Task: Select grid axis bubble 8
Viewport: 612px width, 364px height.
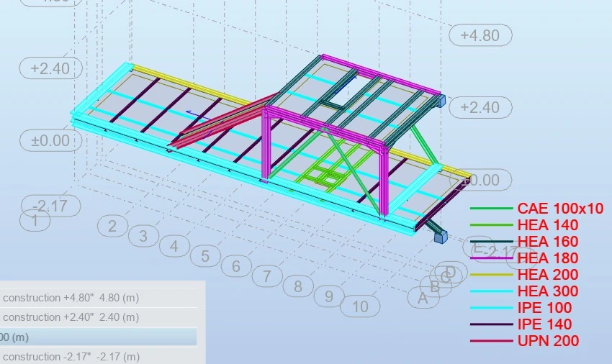Action: coord(297,286)
